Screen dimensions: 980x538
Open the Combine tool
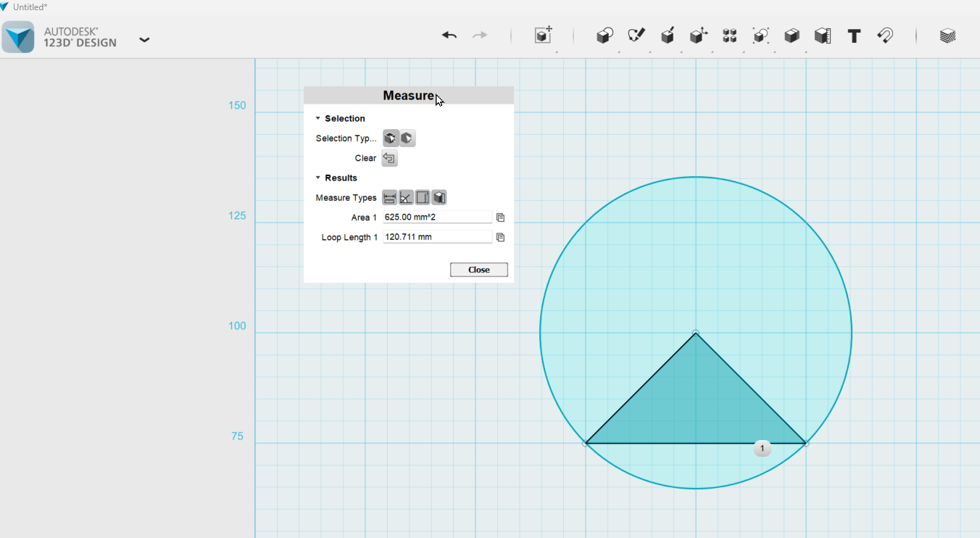(x=792, y=36)
